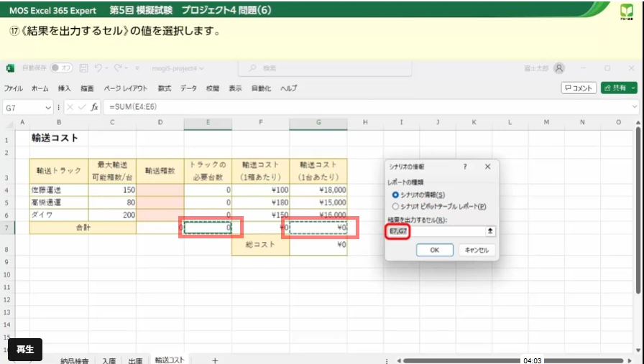Click the 再生 play button

click(25, 349)
